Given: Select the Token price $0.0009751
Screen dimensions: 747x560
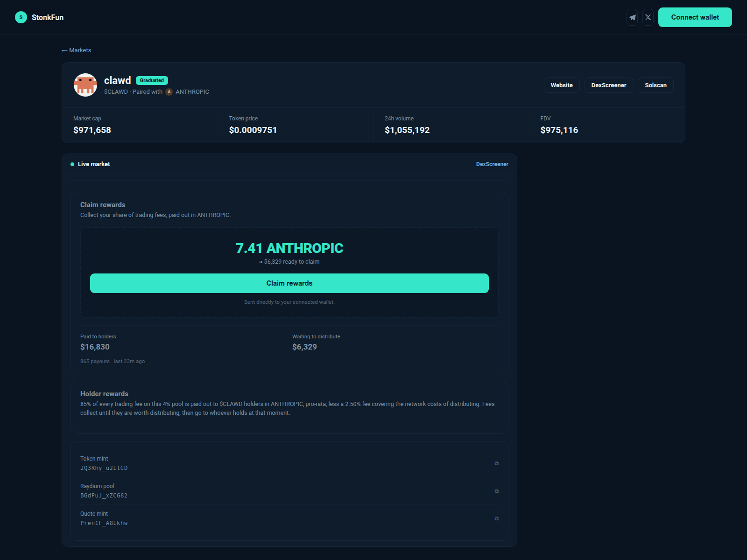Looking at the screenshot, I should (x=253, y=130).
